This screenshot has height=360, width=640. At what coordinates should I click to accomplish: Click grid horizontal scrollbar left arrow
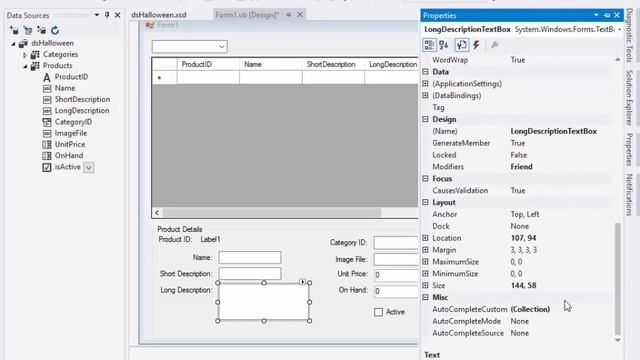point(157,213)
